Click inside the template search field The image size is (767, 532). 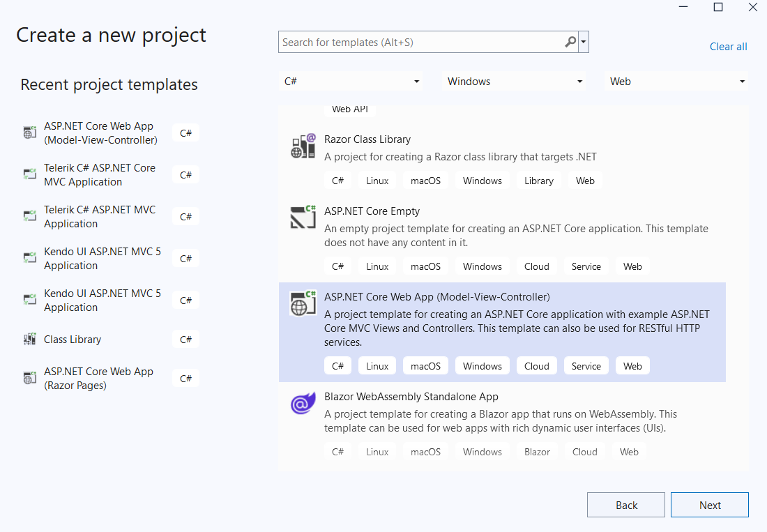pyautogui.click(x=418, y=42)
